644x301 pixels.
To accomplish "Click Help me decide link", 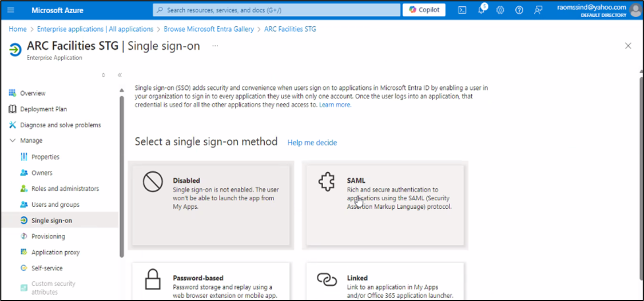I will 312,142.
